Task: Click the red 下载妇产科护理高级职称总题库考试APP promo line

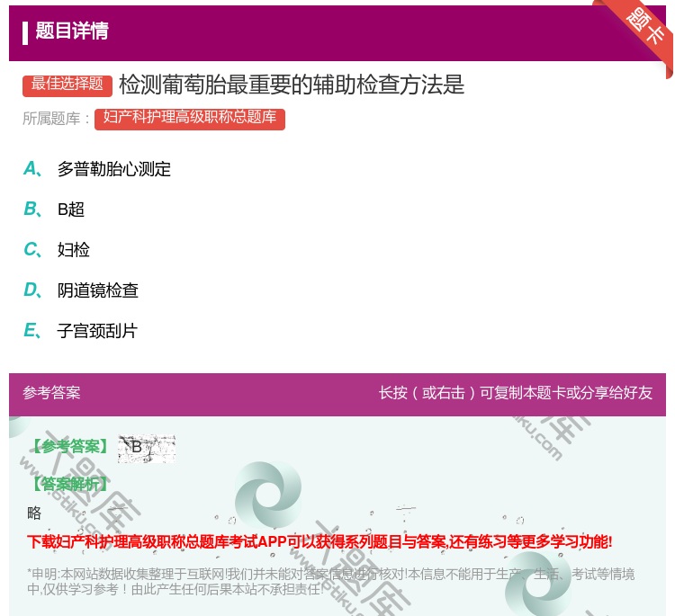Action: [319, 541]
